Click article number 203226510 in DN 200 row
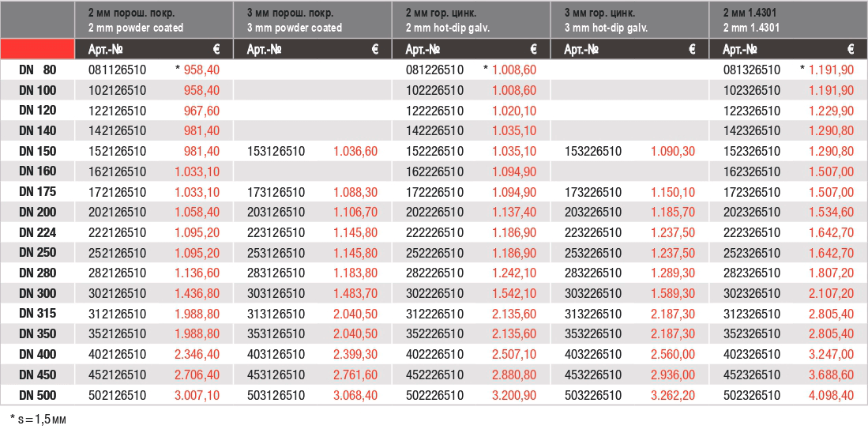This screenshot has height=433, width=868. pos(593,212)
